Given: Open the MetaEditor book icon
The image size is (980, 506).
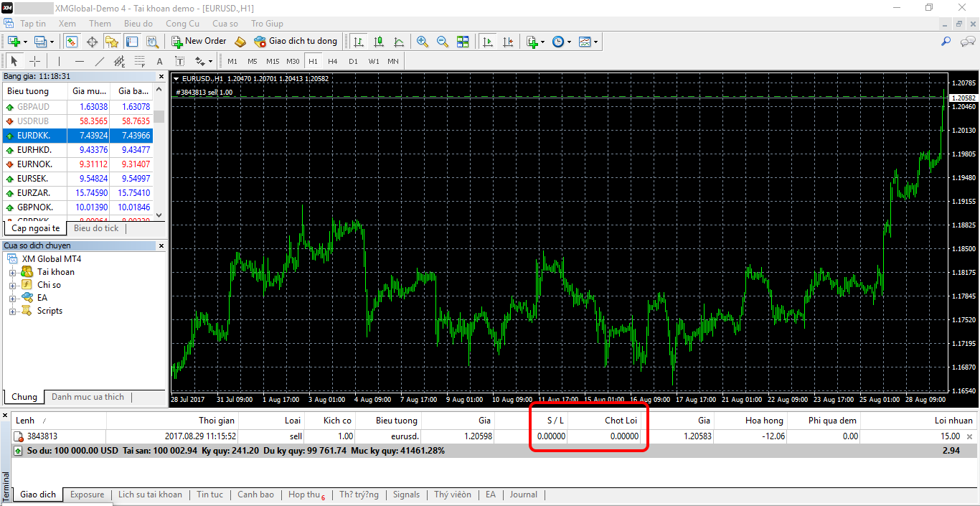Looking at the screenshot, I should (x=240, y=42).
